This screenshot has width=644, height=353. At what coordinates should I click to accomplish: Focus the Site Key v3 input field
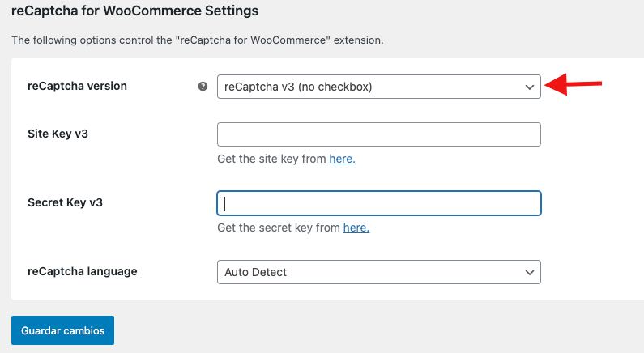click(378, 134)
